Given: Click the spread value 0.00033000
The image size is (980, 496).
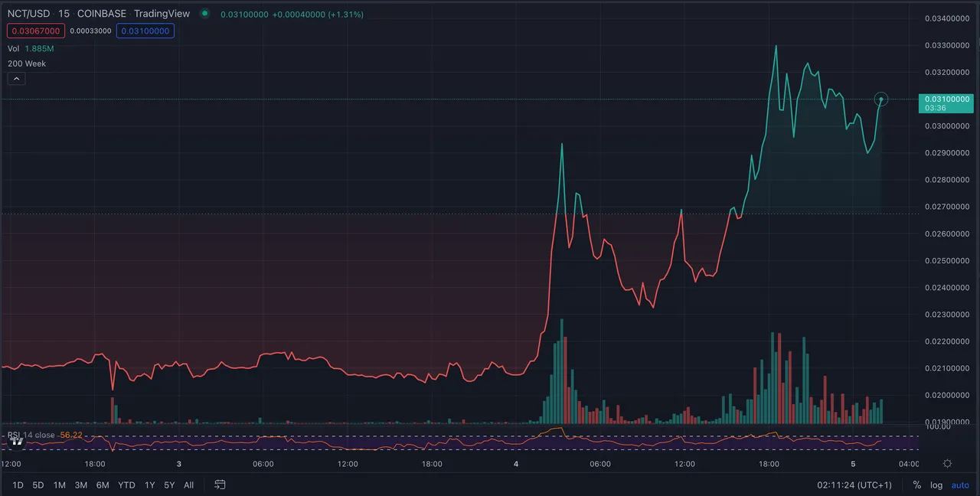Looking at the screenshot, I should click(x=90, y=31).
